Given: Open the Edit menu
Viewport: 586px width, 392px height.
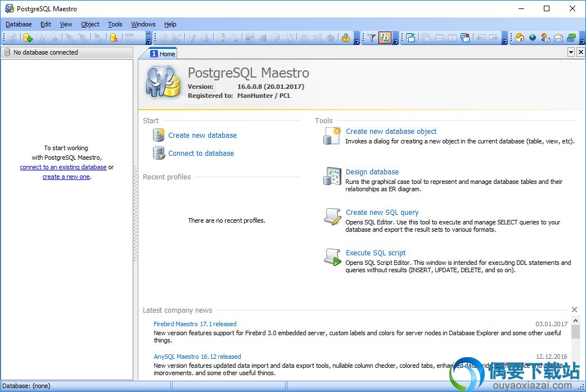Looking at the screenshot, I should pos(46,24).
